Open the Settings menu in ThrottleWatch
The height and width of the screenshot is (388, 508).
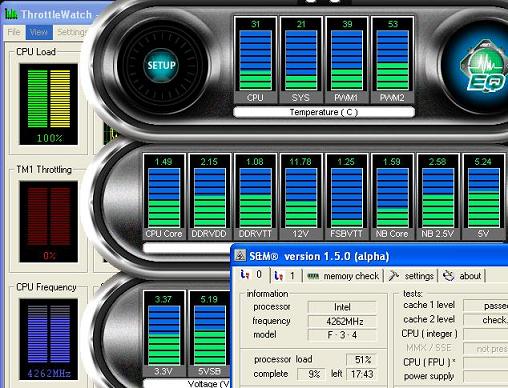[x=72, y=32]
